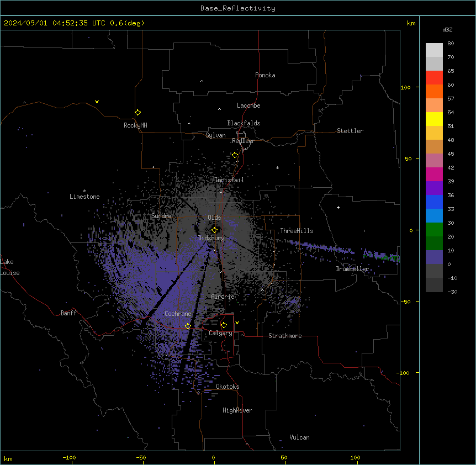The width and height of the screenshot is (476, 465).
Task: Click the Base_Reflectivity title text
Action: pos(238,8)
